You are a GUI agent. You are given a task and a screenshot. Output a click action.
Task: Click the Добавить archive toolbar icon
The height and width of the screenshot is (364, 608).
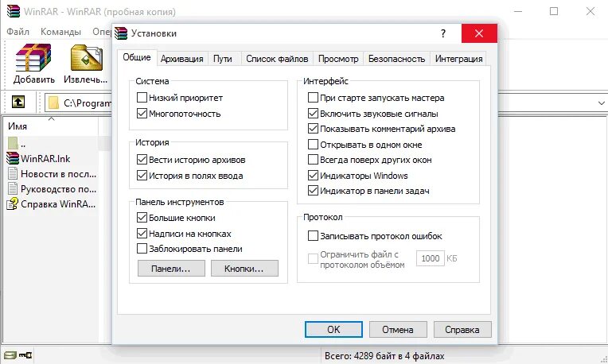coord(33,58)
